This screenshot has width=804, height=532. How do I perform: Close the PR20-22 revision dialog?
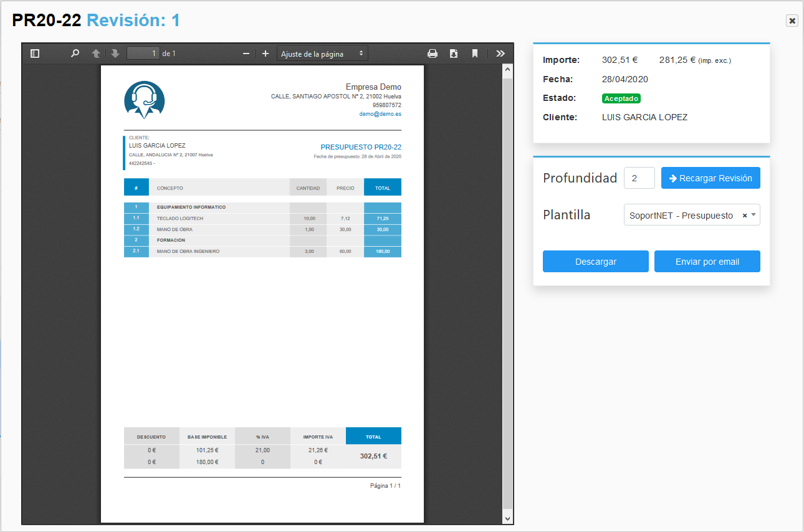tap(792, 21)
